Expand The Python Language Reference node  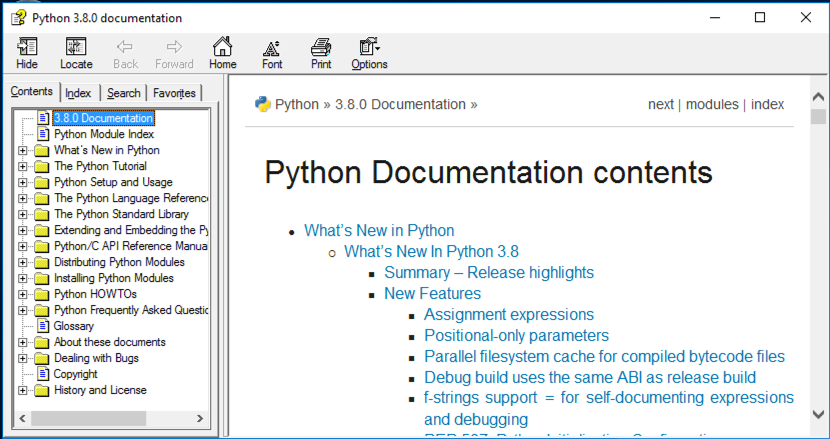tap(22, 199)
